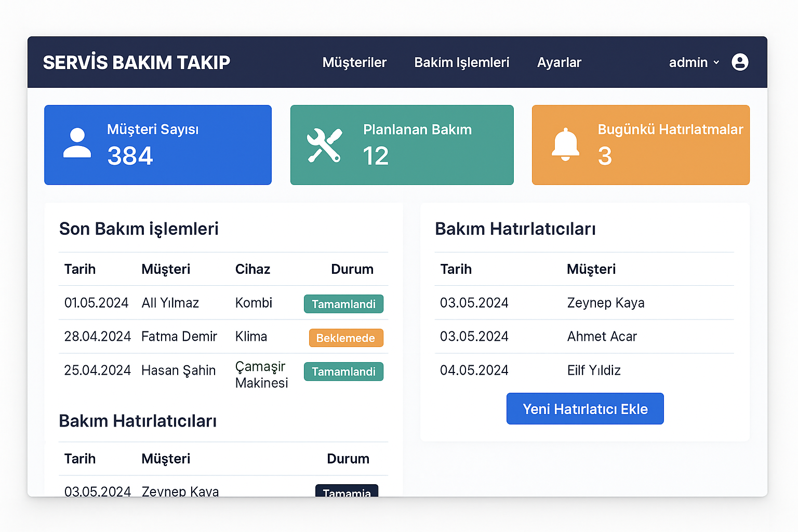798x532 pixels.
Task: Click the admin user avatar icon
Action: point(740,62)
